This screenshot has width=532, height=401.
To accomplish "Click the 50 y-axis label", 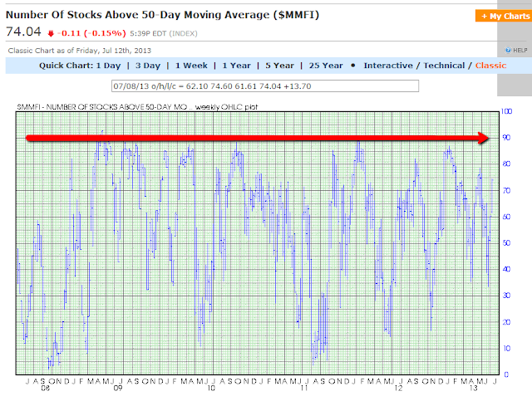I will coord(506,243).
